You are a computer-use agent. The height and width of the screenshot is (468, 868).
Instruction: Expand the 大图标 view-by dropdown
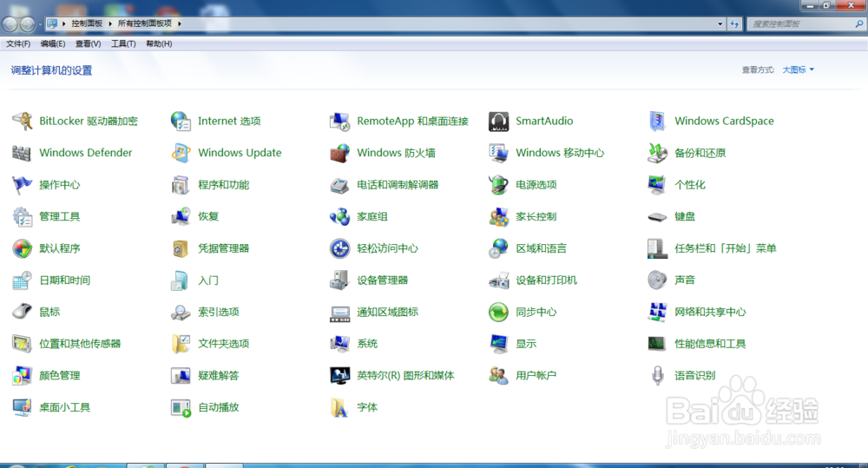point(799,69)
